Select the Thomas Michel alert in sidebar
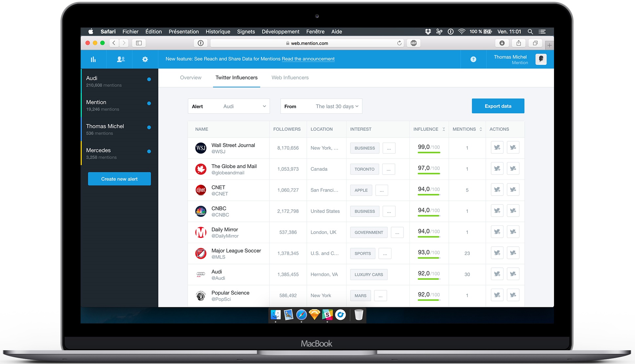The width and height of the screenshot is (635, 364). click(x=120, y=129)
